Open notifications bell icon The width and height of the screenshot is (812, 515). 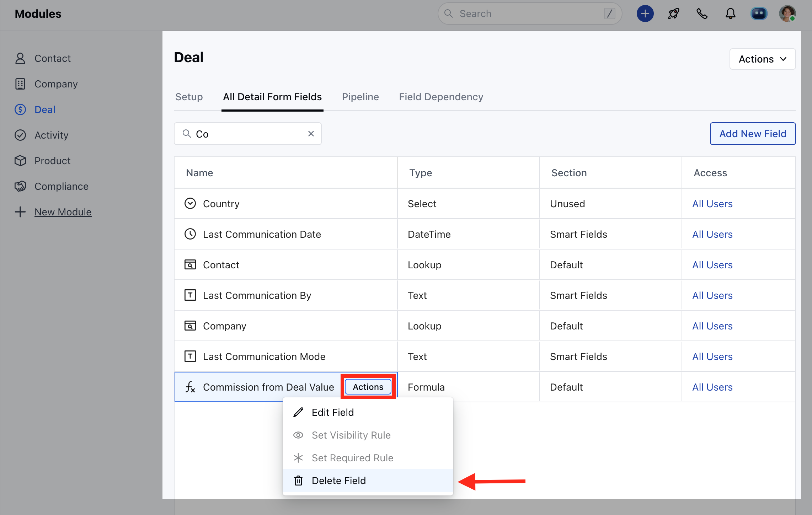pyautogui.click(x=730, y=14)
